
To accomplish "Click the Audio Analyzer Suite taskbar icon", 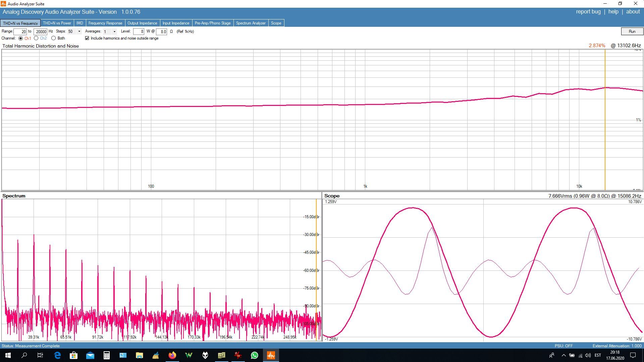I will tap(271, 355).
